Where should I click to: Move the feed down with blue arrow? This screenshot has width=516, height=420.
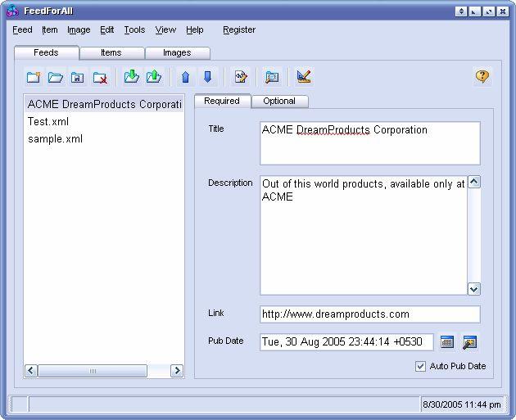207,77
